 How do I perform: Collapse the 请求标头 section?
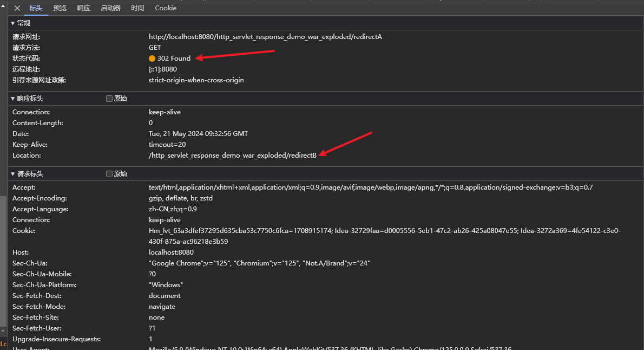pos(13,174)
